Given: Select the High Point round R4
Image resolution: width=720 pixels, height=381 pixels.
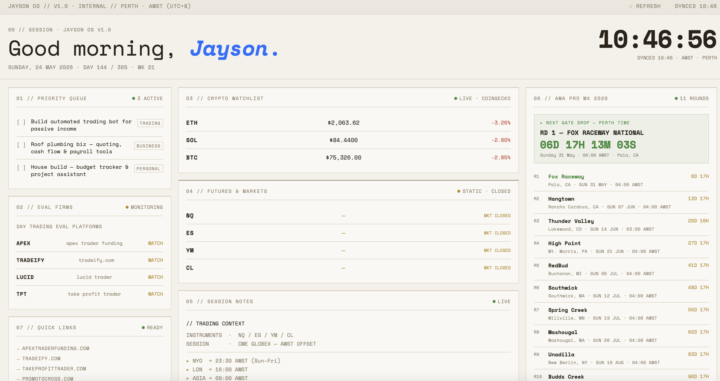Looking at the screenshot, I should pyautogui.click(x=621, y=247).
